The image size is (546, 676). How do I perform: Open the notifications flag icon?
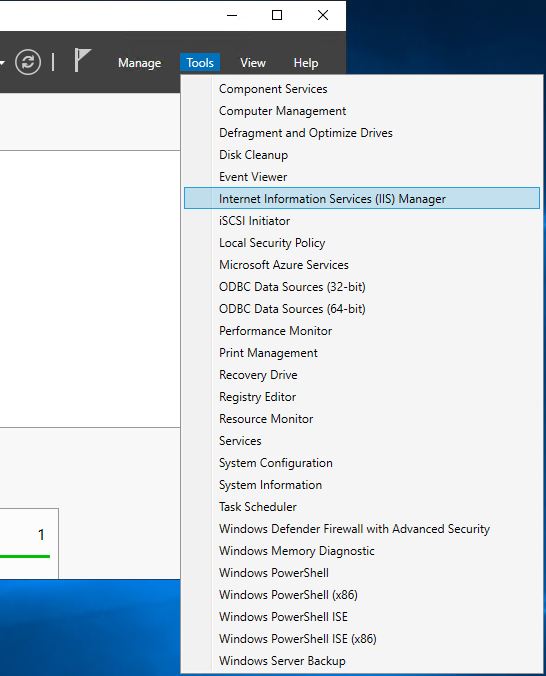pyautogui.click(x=82, y=60)
